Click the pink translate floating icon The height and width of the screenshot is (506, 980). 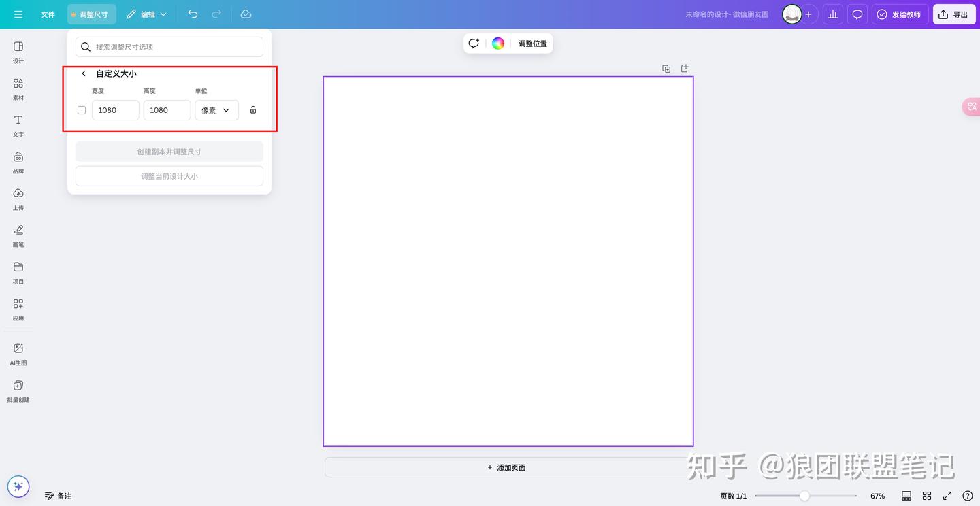[971, 107]
